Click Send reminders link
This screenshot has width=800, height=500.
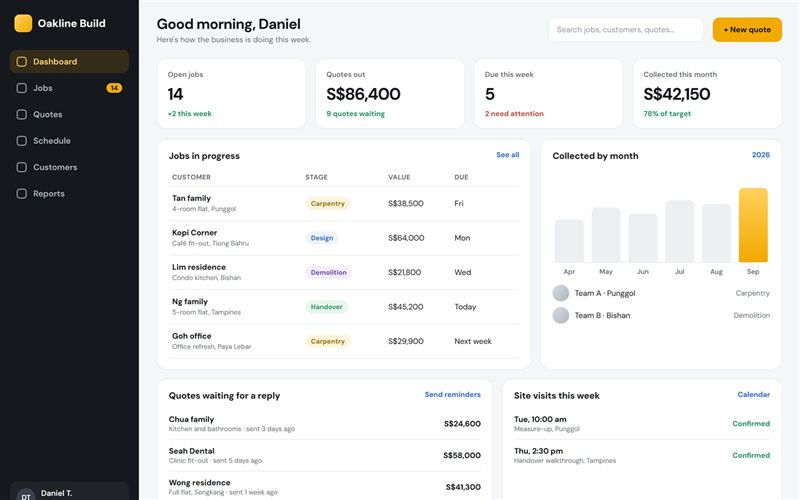coord(453,394)
